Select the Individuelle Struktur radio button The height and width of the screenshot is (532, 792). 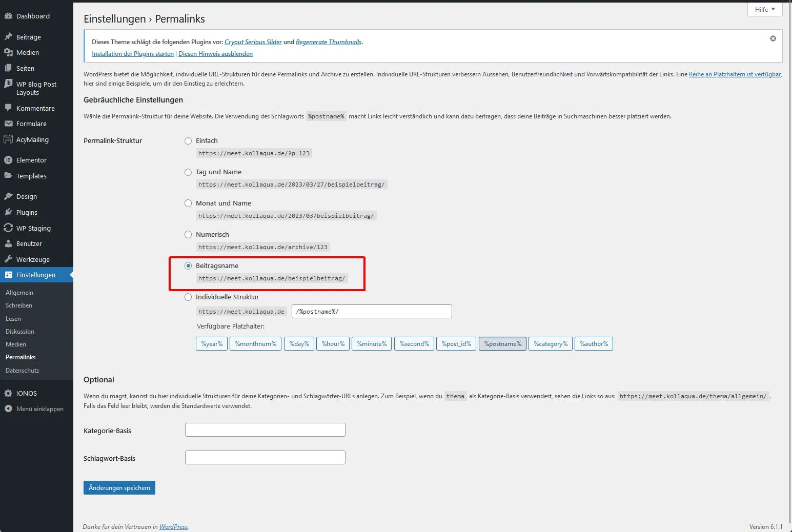(188, 297)
